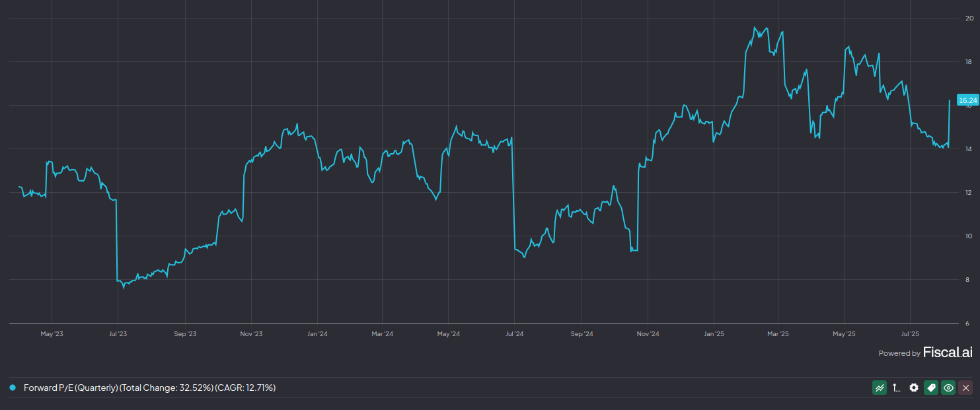Screen dimensions: 980x410
Task: Click the Nov '24 axis label
Action: point(648,334)
